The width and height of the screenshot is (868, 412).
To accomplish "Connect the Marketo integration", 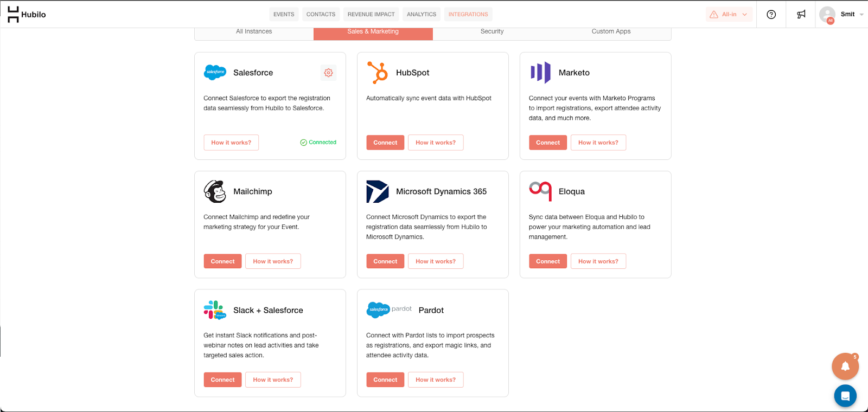I will (548, 143).
